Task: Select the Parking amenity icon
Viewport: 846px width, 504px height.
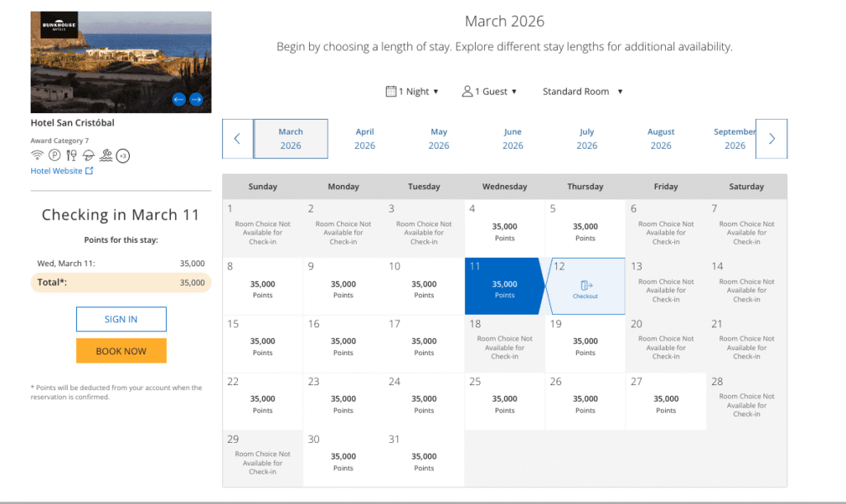Action: (54, 155)
